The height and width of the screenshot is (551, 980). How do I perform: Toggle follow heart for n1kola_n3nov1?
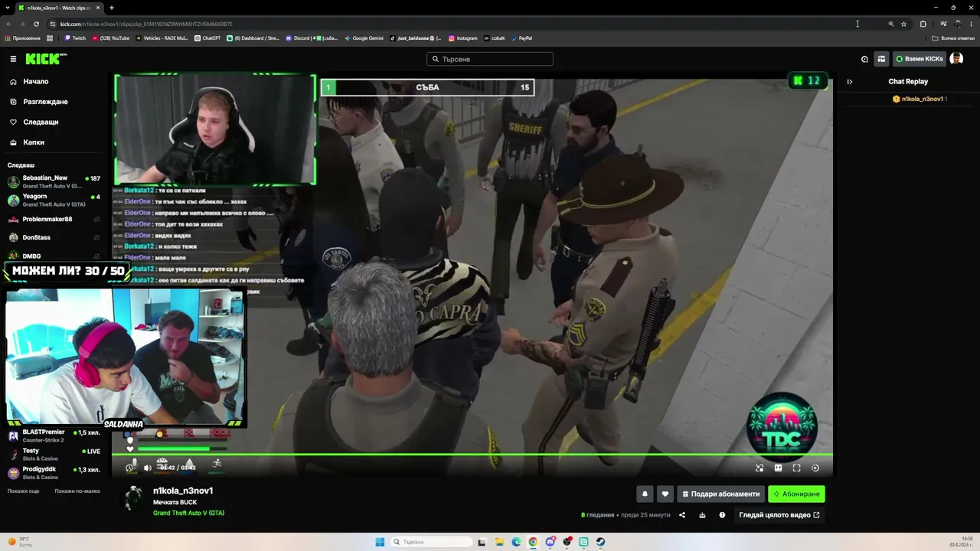click(665, 494)
